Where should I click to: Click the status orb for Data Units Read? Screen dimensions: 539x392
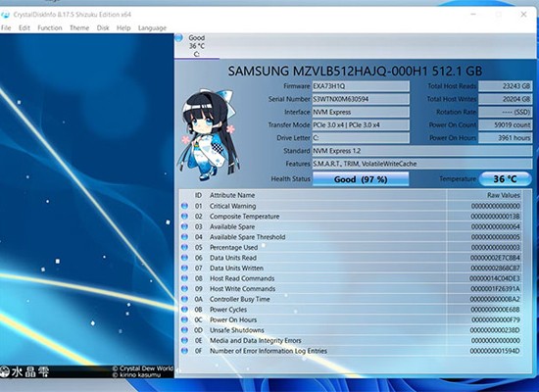[x=185, y=258]
